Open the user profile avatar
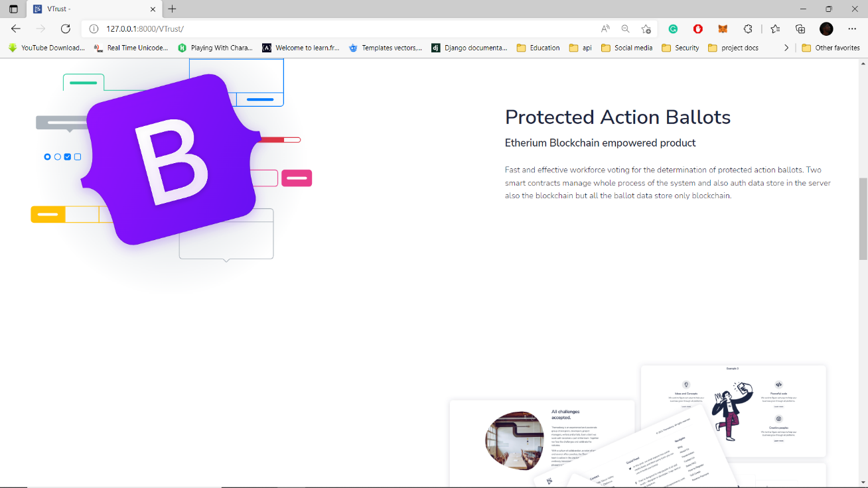Screen dimensions: 868x488 (x=826, y=29)
